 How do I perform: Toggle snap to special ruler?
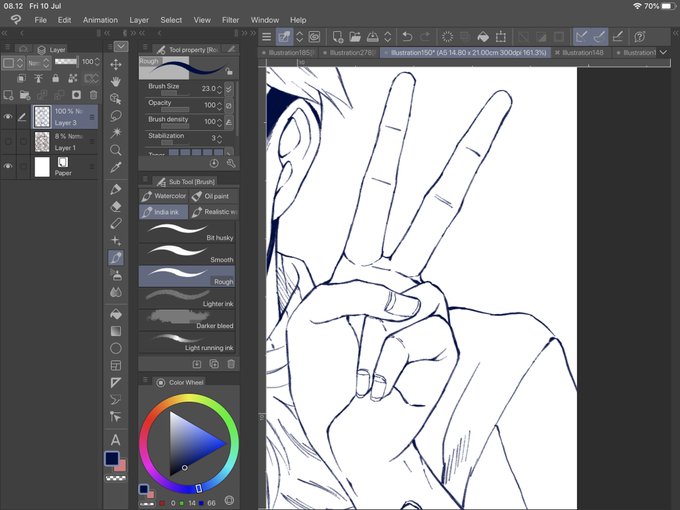pyautogui.click(x=599, y=37)
